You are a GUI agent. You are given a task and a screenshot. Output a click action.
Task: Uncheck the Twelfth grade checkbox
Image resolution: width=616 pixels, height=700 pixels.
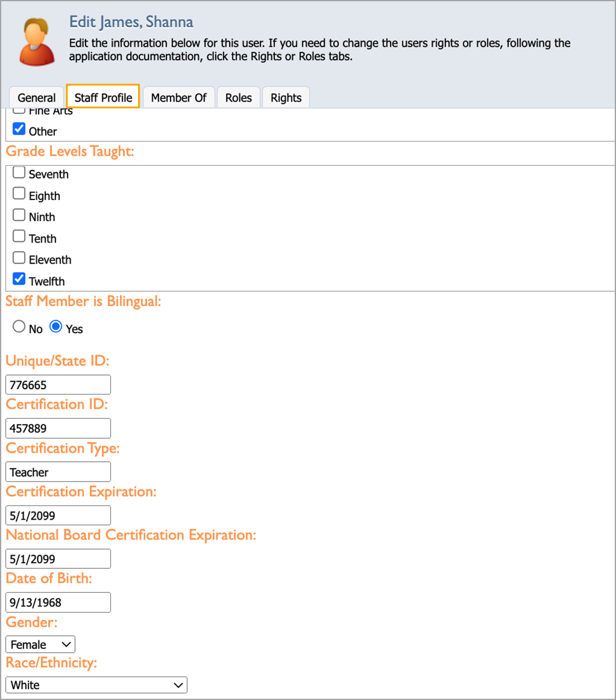pyautogui.click(x=18, y=279)
